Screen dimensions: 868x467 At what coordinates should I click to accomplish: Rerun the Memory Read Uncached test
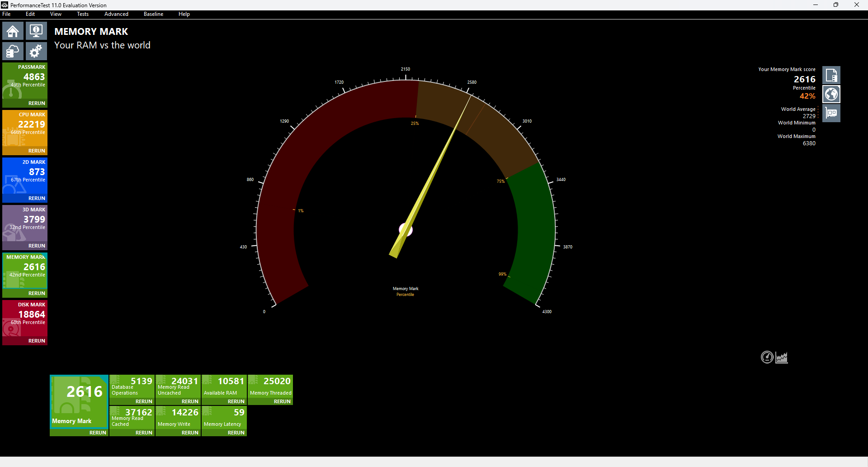pos(190,401)
